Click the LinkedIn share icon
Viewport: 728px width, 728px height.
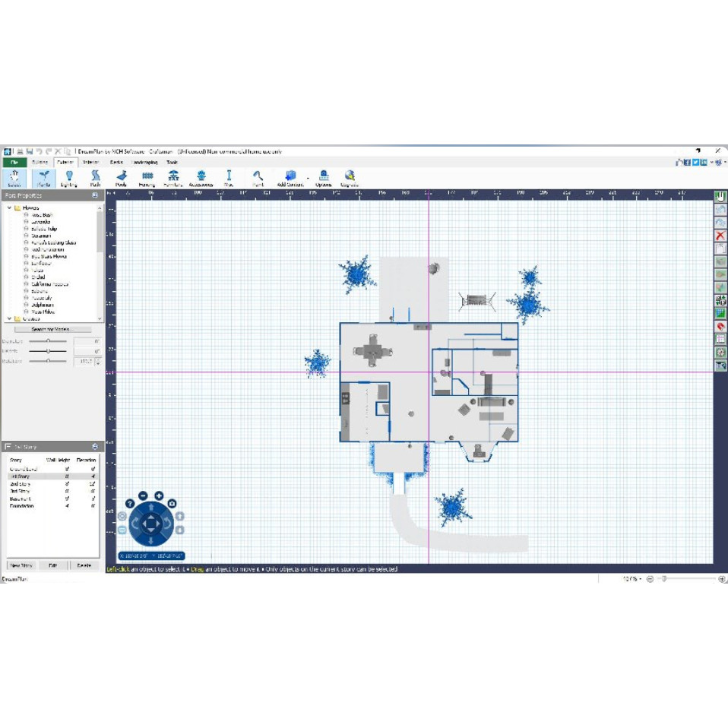click(704, 162)
